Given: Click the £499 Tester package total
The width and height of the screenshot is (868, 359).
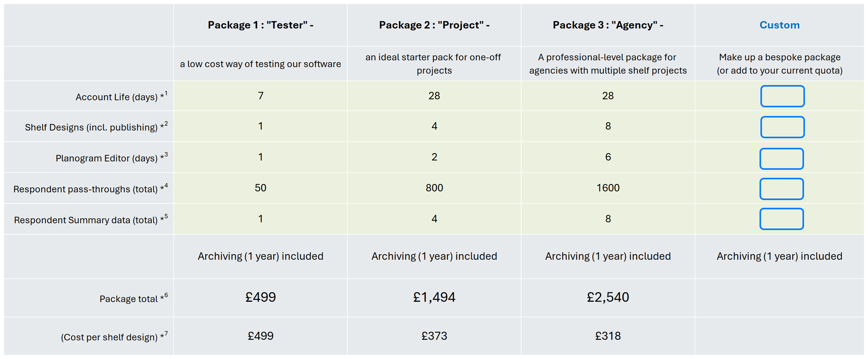Looking at the screenshot, I should coord(260,297).
